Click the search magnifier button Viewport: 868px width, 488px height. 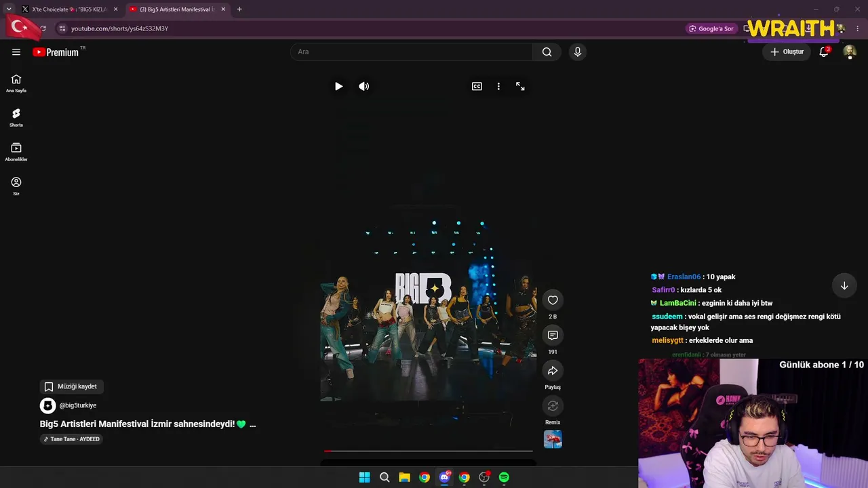(547, 52)
